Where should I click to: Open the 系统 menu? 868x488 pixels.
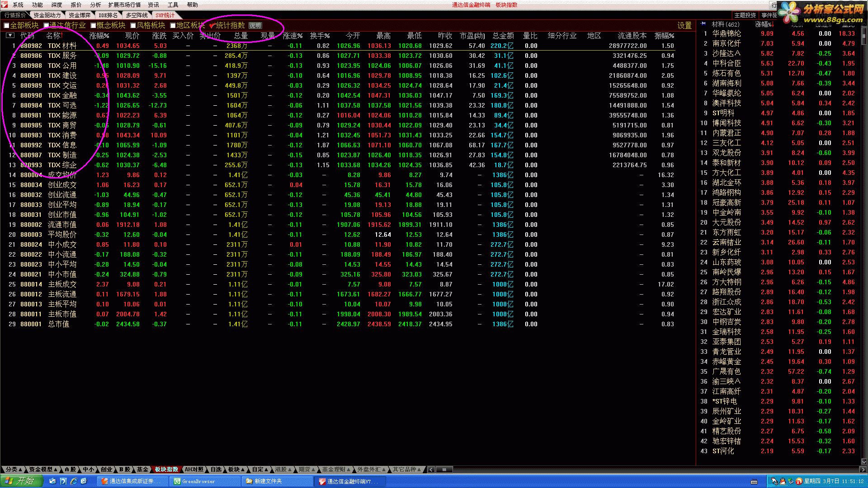[18, 5]
